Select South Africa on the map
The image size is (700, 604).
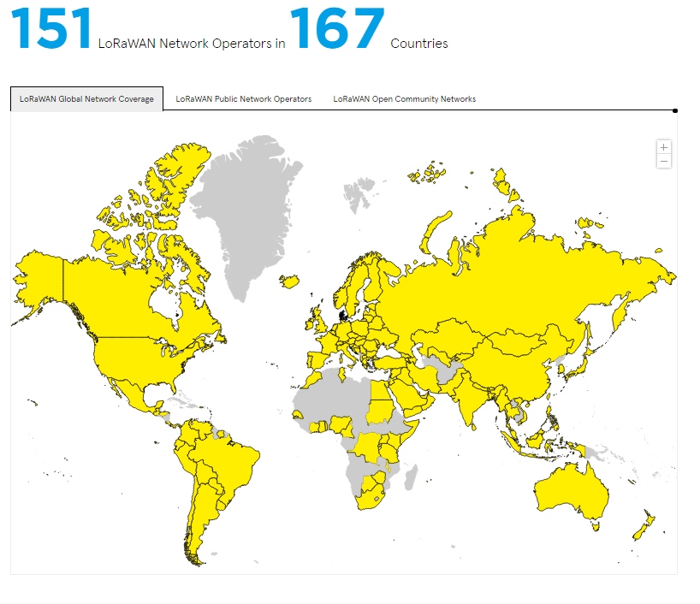pos(371,500)
